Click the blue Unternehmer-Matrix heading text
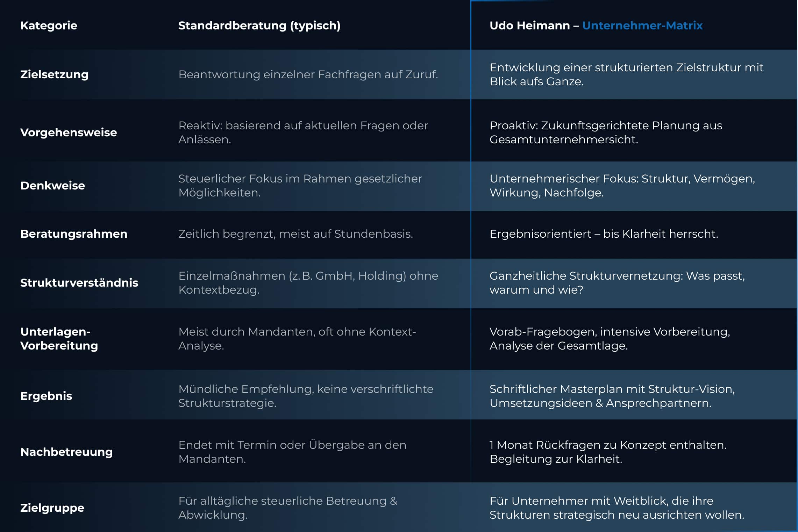This screenshot has height=532, width=798. [x=642, y=26]
